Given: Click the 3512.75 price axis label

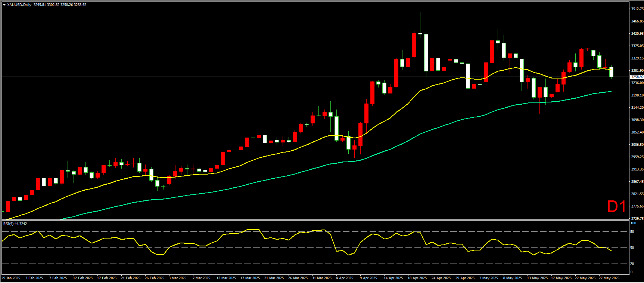Looking at the screenshot, I should click(637, 9).
